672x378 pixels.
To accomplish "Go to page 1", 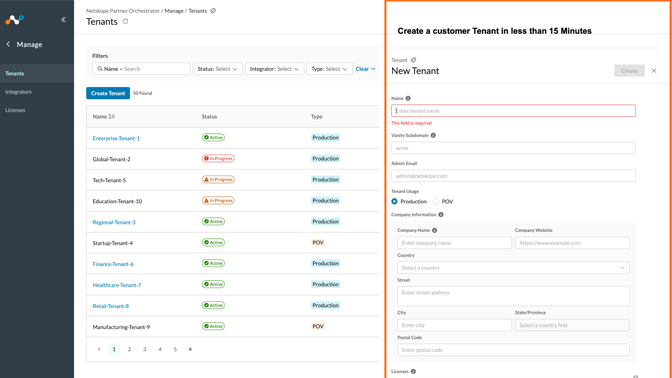I will click(x=114, y=349).
